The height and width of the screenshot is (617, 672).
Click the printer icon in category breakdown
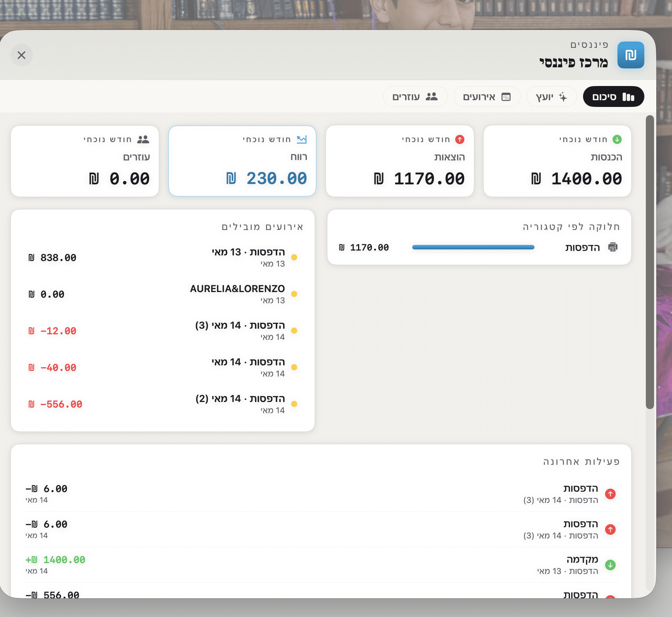(x=613, y=247)
